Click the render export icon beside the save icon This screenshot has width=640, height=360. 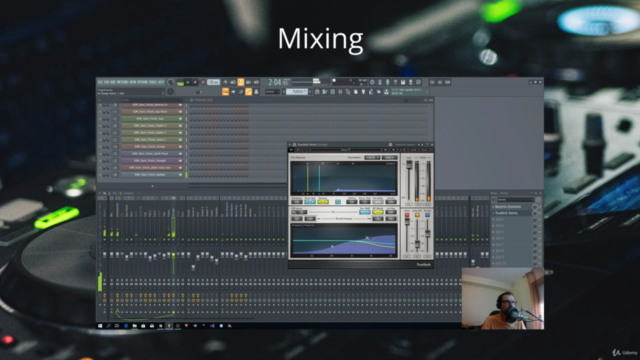(411, 82)
